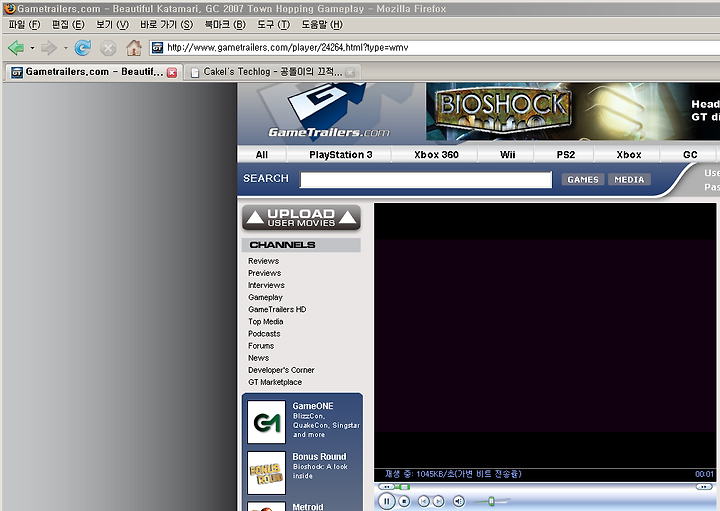Viewport: 720px width, 511px height.
Task: Select the PS2 platform tab
Action: pyautogui.click(x=566, y=155)
